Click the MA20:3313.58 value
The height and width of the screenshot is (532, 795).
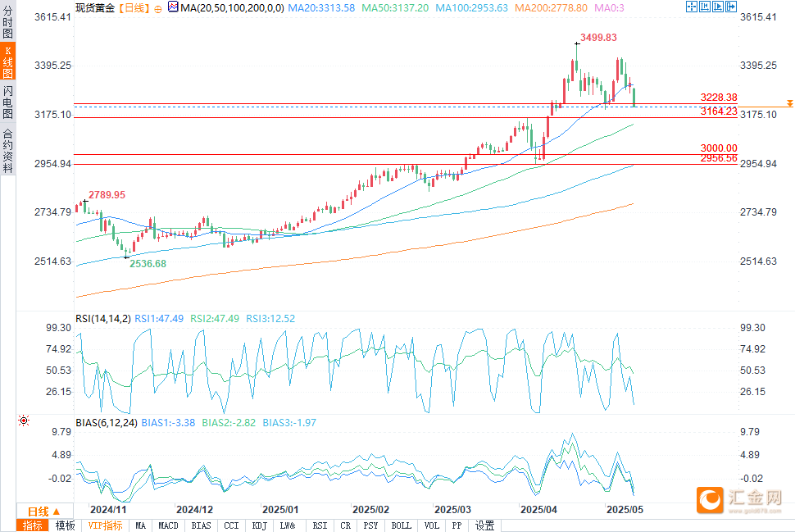pyautogui.click(x=321, y=8)
